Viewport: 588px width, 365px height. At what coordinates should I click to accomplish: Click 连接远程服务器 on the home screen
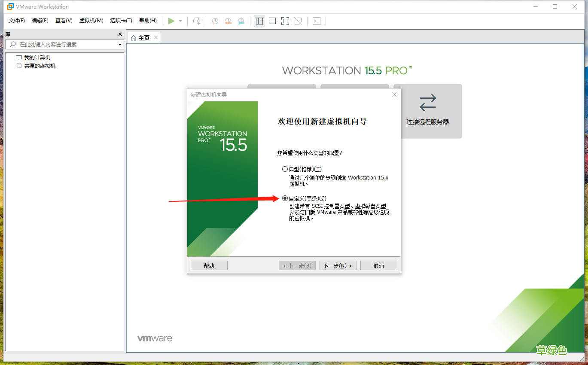tap(428, 111)
